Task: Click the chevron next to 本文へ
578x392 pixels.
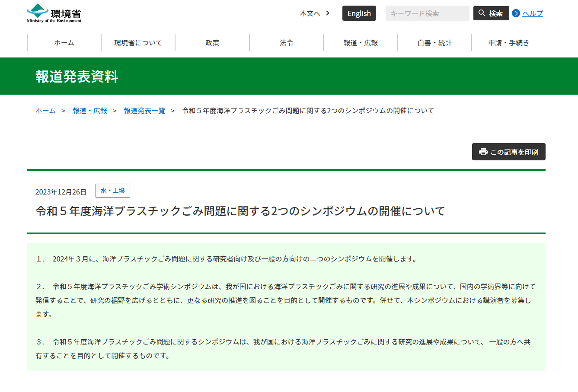Action: pyautogui.click(x=328, y=13)
